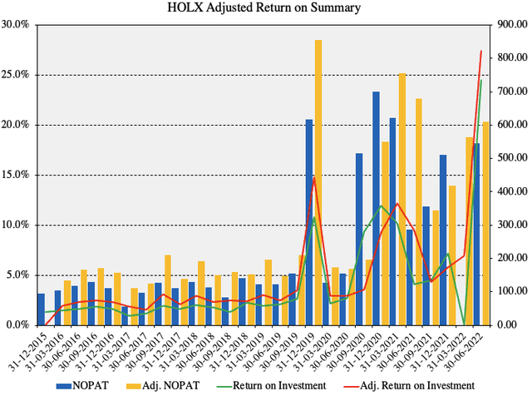
Task: Click the 31-03-2016 date label
Action: click(44, 352)
